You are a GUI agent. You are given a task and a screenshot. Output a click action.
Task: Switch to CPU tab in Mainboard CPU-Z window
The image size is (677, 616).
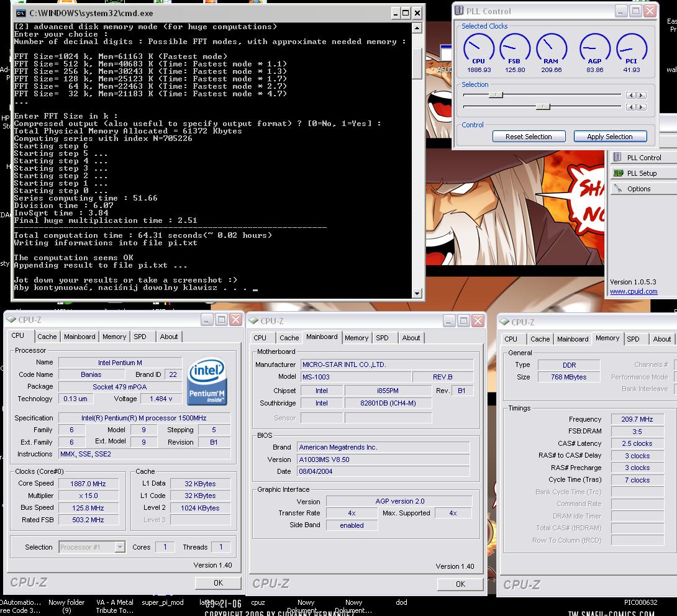click(x=260, y=338)
